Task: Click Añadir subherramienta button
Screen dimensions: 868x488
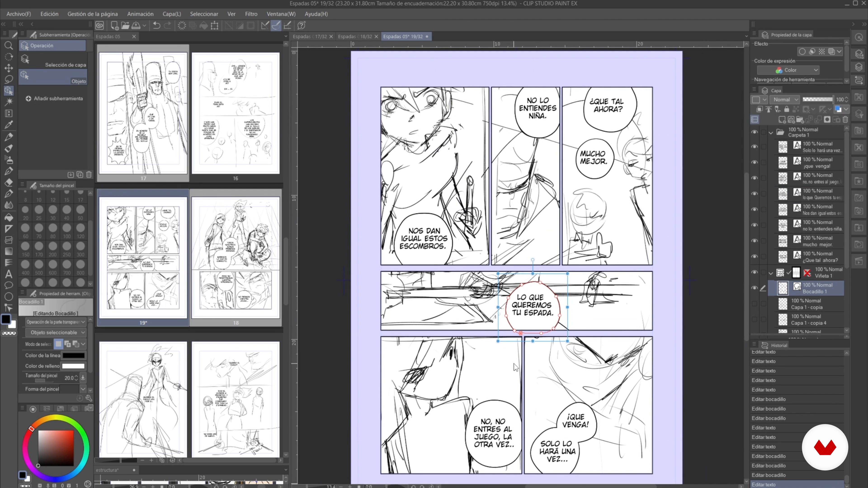Action: [x=54, y=98]
